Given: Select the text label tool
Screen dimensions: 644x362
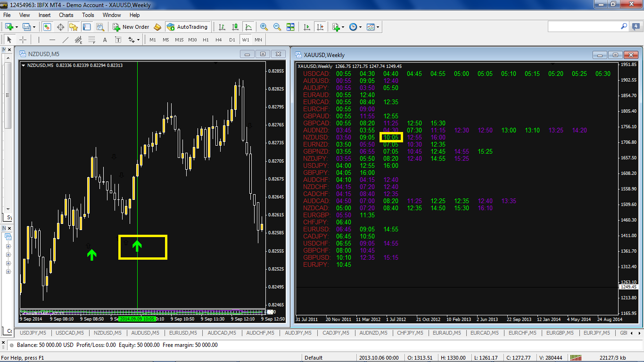Looking at the screenshot, I should (x=105, y=40).
